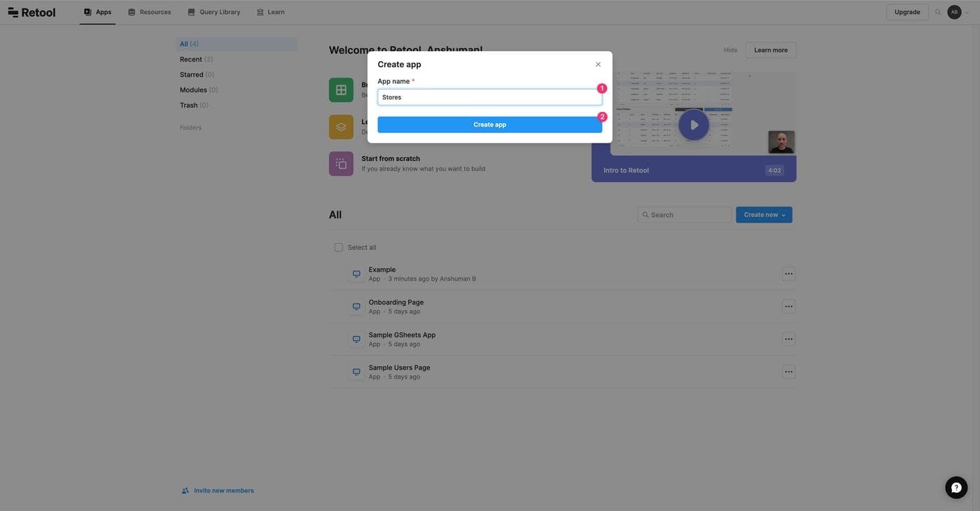Click the search magnifier icon in top bar
This screenshot has height=511, width=980.
[x=938, y=12]
